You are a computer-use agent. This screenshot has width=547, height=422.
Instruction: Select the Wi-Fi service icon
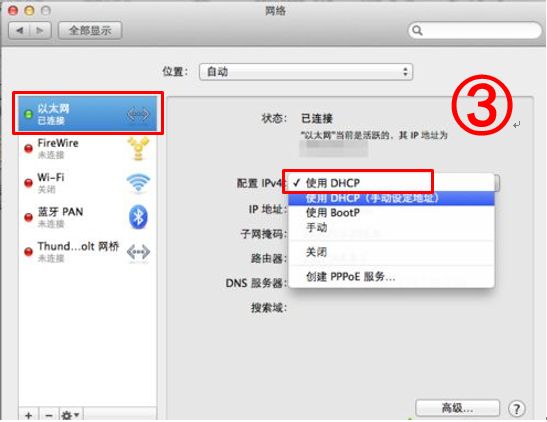click(138, 183)
